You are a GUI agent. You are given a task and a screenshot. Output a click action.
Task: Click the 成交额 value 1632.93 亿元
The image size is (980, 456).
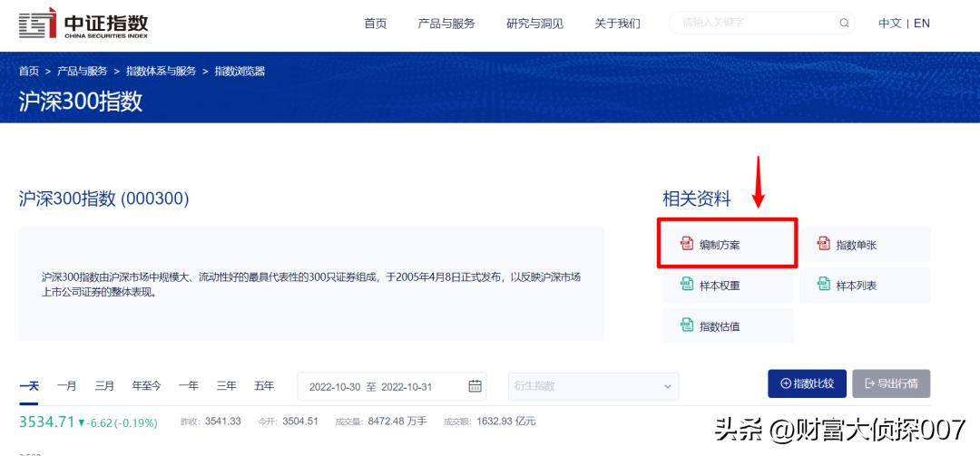tap(506, 422)
